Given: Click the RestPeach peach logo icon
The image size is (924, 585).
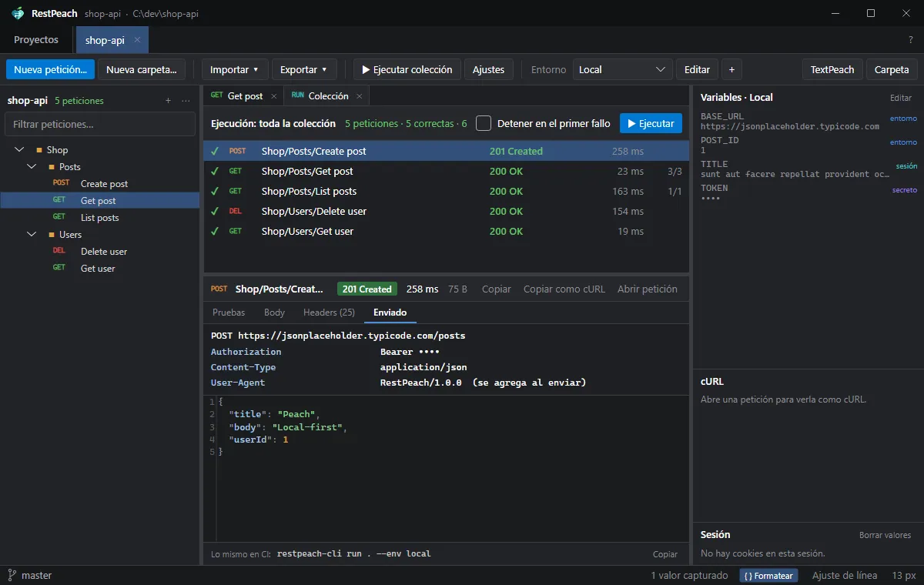Looking at the screenshot, I should point(18,13).
